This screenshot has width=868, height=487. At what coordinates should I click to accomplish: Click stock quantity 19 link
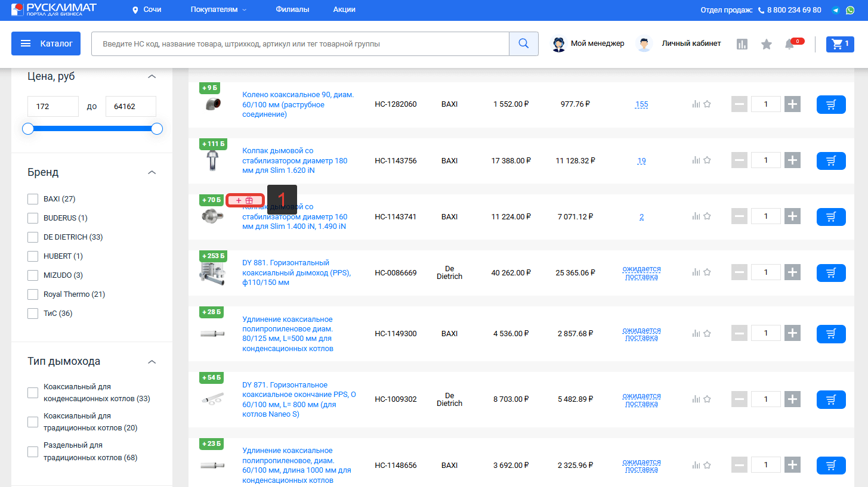coord(641,160)
